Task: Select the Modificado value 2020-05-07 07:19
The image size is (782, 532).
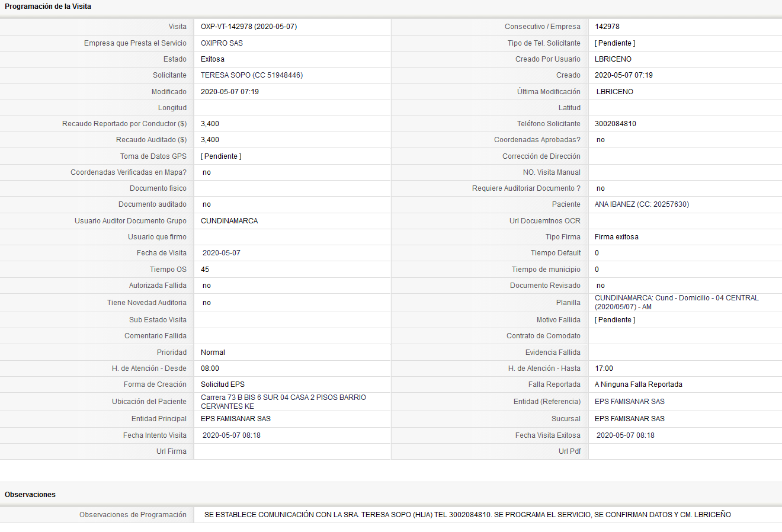Action: (230, 92)
